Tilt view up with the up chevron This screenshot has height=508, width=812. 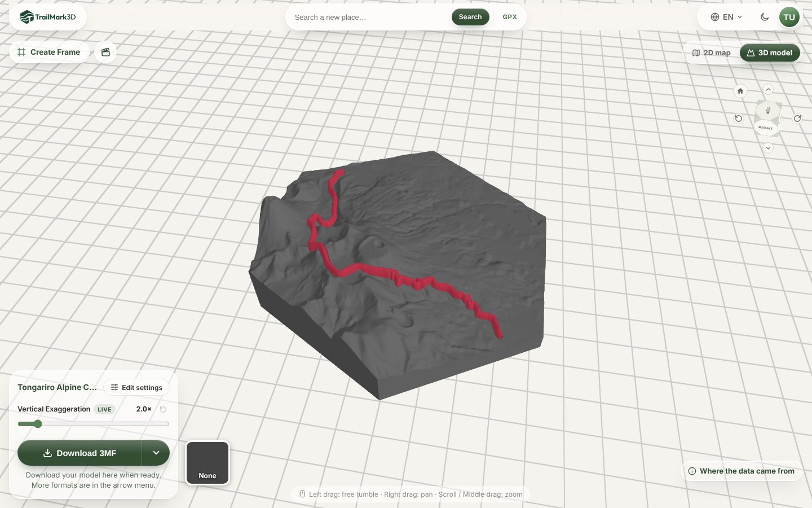point(768,89)
